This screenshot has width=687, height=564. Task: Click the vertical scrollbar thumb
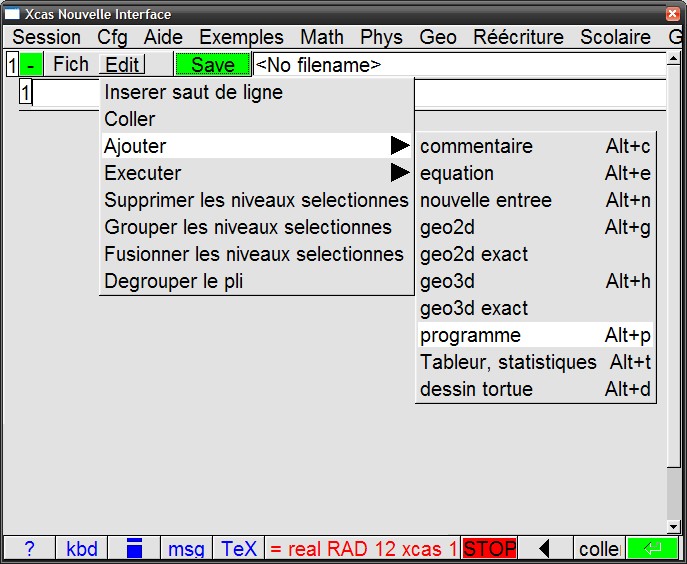point(673,266)
